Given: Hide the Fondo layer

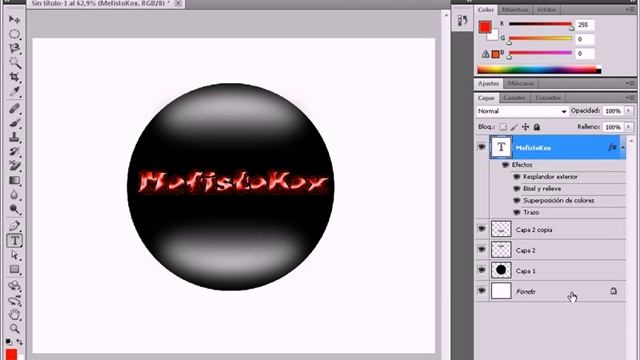Looking at the screenshot, I should (482, 291).
